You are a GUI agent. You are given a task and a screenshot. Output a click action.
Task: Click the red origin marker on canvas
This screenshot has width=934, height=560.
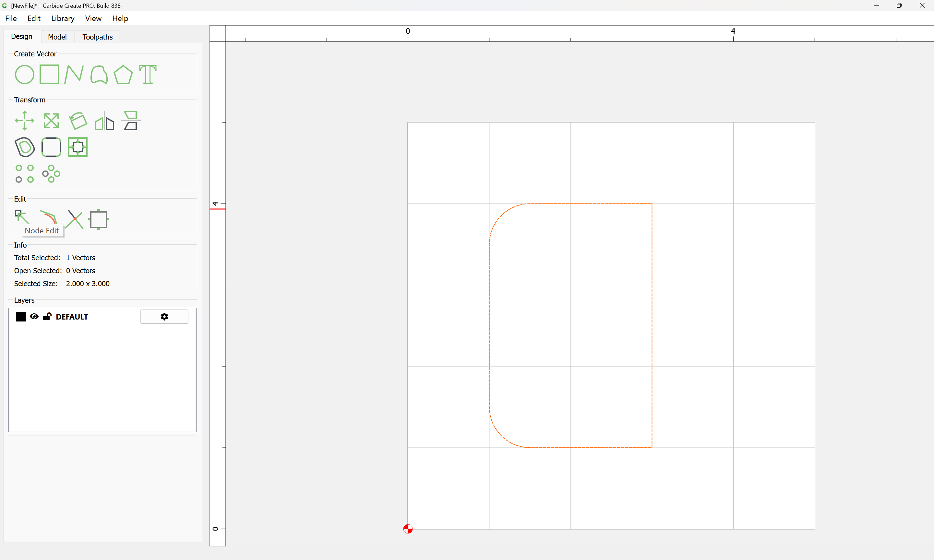408,529
